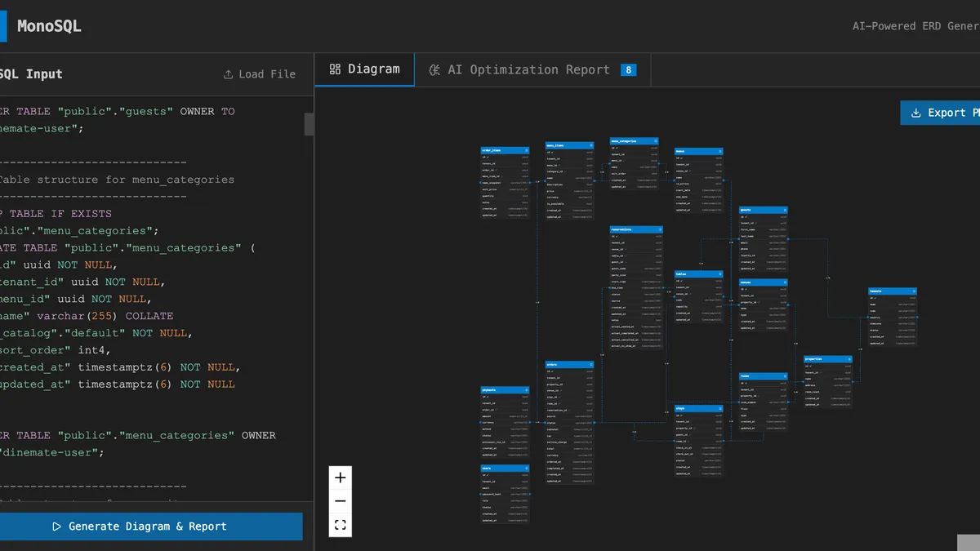Click the download icon on Export button

(x=915, y=113)
